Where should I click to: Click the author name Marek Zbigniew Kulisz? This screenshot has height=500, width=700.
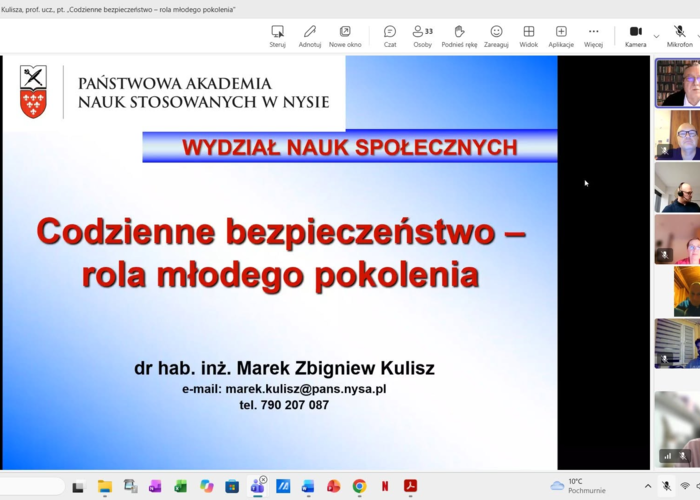(x=336, y=368)
